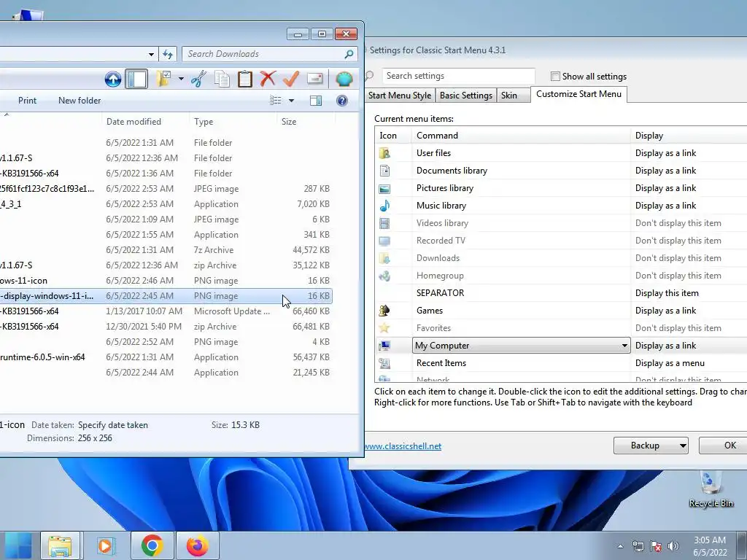This screenshot has width=747, height=560.
Task: Click the search magnifier in Search Downloads box
Action: 349,54
